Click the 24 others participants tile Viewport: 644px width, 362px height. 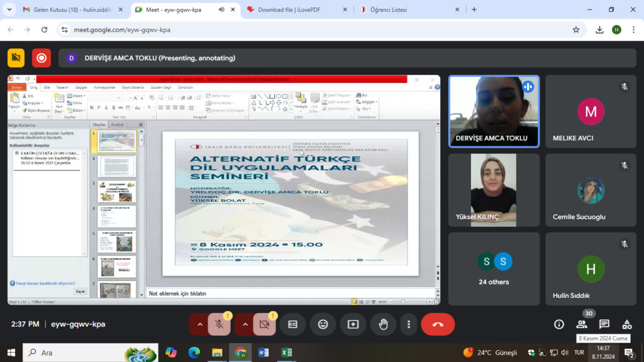494,270
